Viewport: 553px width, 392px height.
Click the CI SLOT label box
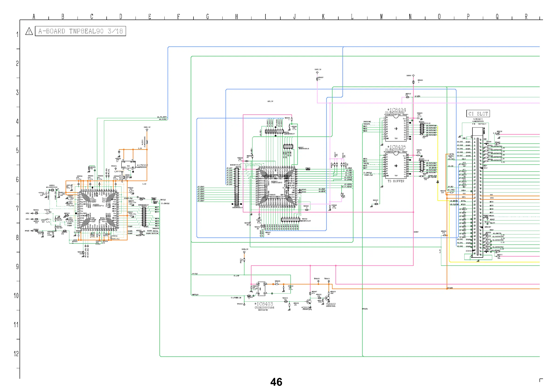coord(478,114)
